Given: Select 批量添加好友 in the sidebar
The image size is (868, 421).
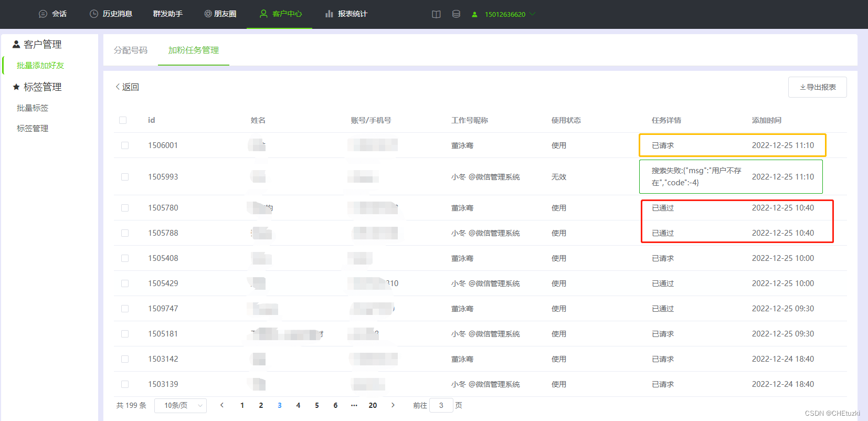Looking at the screenshot, I should [40, 66].
